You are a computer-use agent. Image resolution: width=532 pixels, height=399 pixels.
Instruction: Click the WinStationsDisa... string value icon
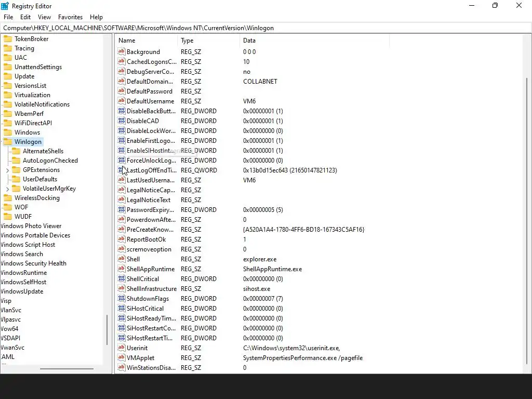[x=122, y=367]
